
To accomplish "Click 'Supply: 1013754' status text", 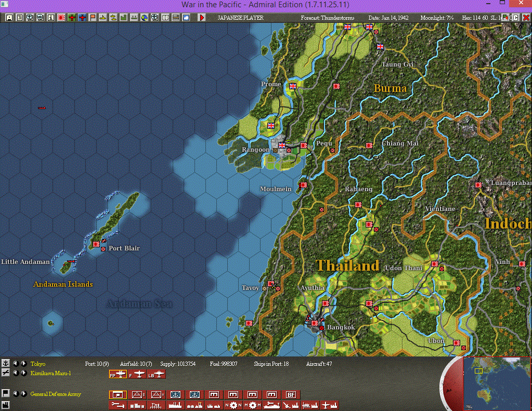I will [178, 364].
